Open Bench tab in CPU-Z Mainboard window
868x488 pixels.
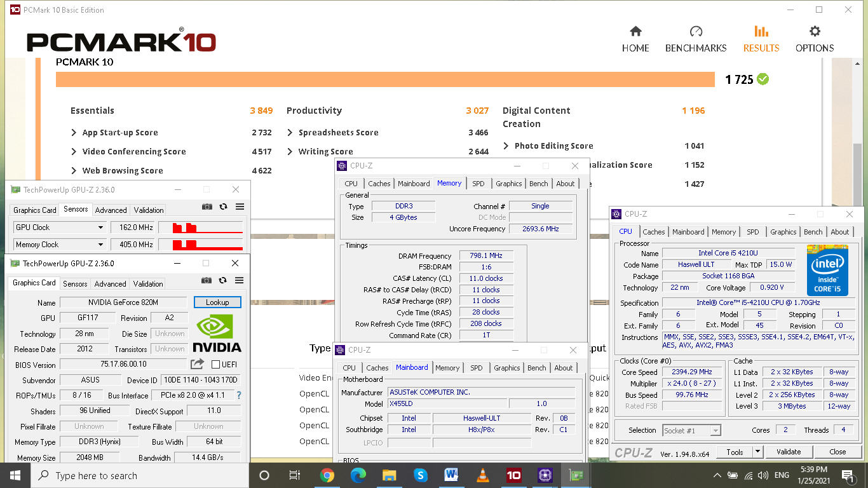pos(536,368)
